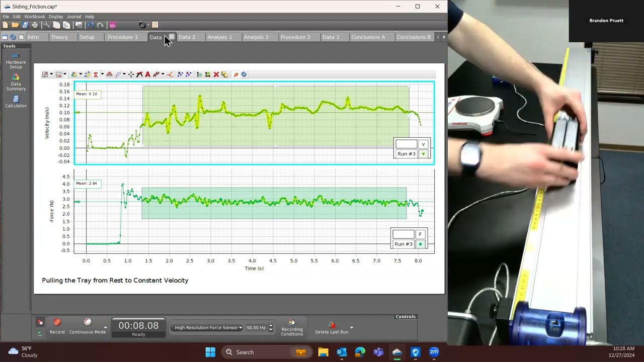Open scale-to-fit options dropdown arrow
644x362 pixels.
point(51,74)
